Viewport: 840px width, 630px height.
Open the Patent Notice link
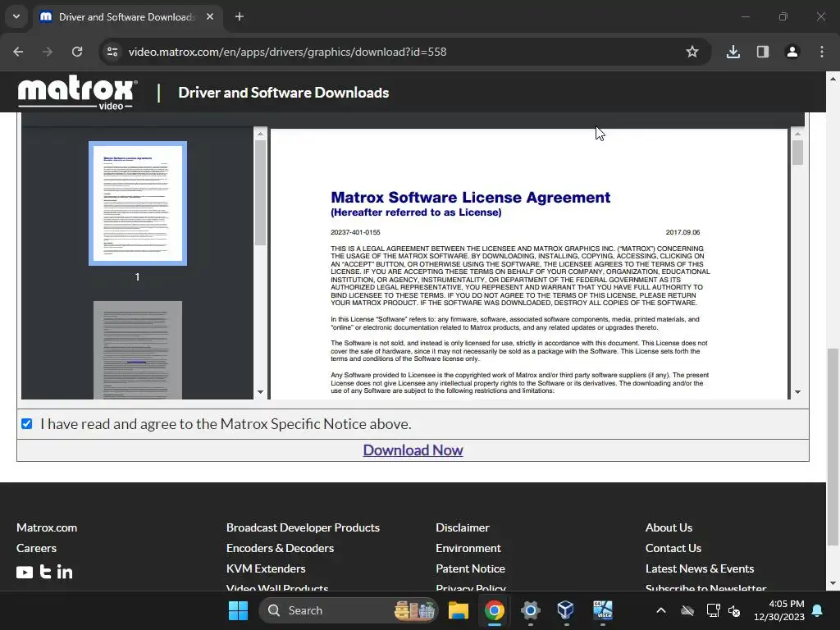[x=470, y=568]
